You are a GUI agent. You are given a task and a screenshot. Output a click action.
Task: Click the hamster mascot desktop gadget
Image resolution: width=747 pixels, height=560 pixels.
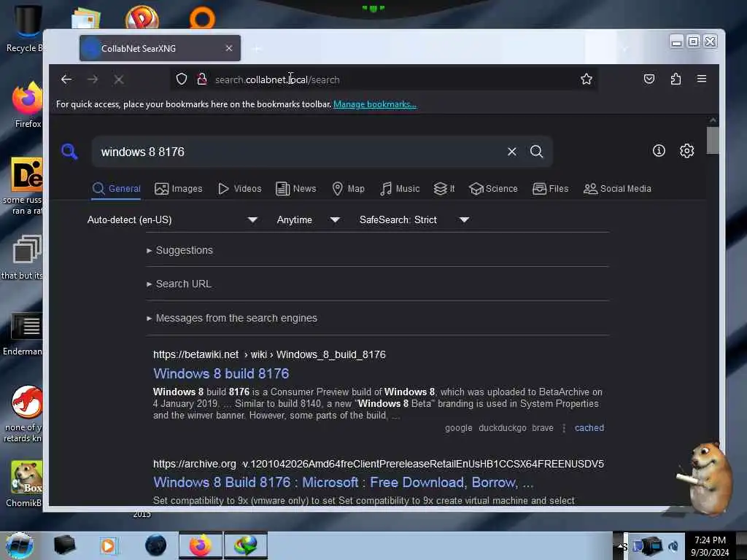[x=705, y=478]
